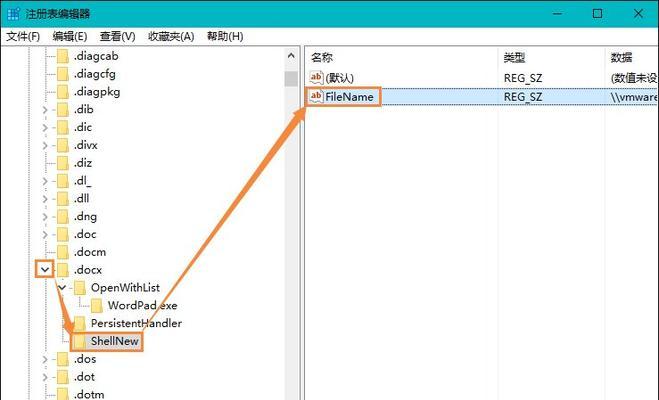Viewport: 659px width, 400px height.
Task: Expand the .dng key
Action: click(x=45, y=217)
